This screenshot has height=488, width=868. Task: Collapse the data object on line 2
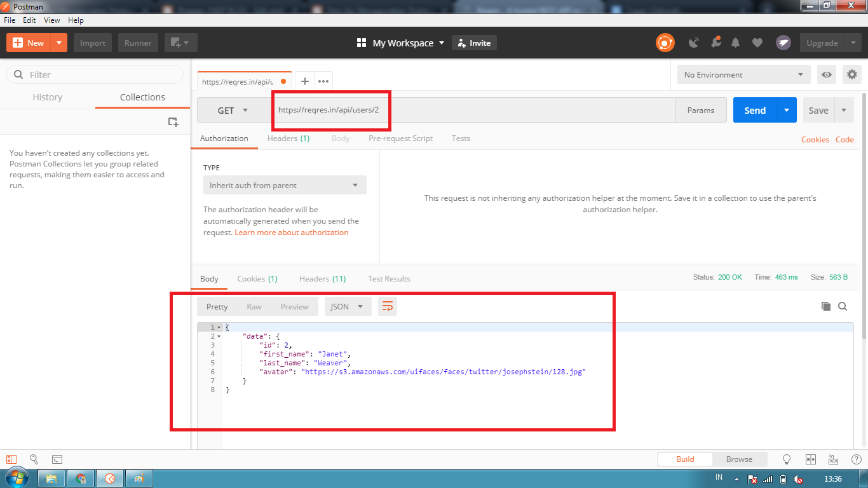219,335
